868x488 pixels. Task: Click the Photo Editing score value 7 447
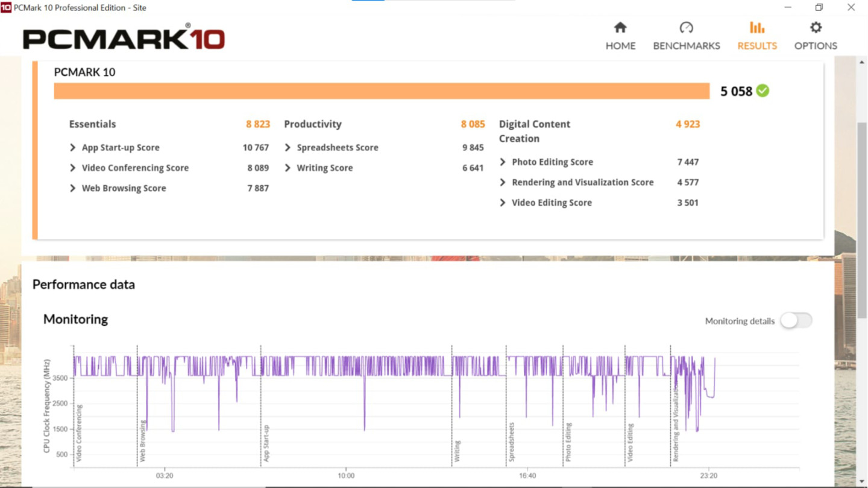tap(688, 162)
